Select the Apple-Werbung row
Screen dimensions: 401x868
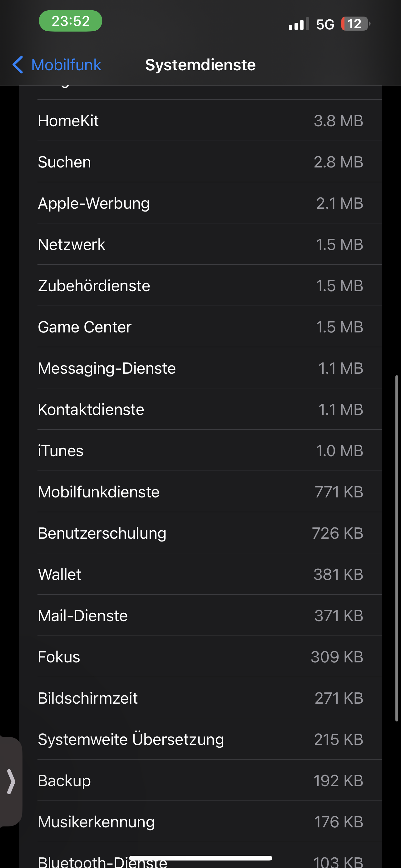pyautogui.click(x=200, y=203)
